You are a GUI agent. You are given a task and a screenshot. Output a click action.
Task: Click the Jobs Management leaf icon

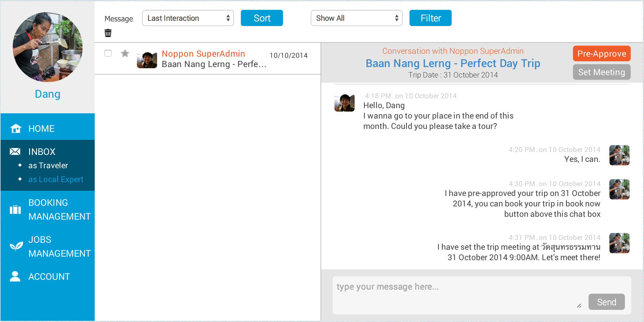16,246
